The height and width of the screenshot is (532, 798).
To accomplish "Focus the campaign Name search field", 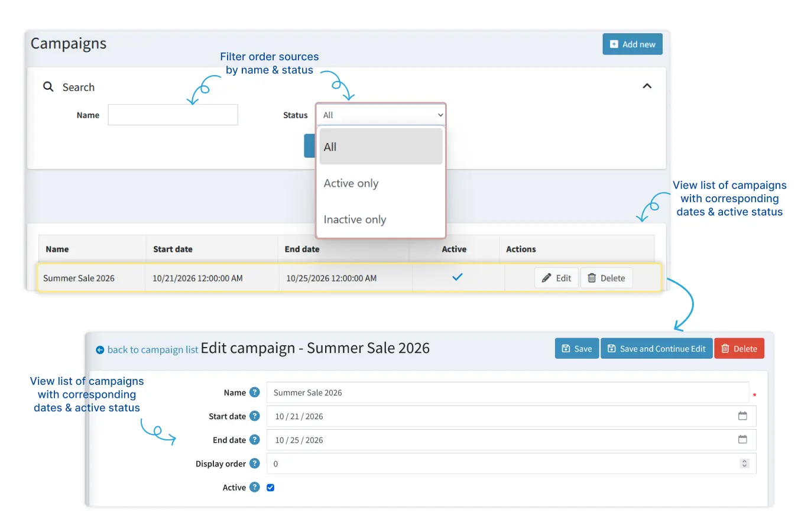I will [173, 115].
